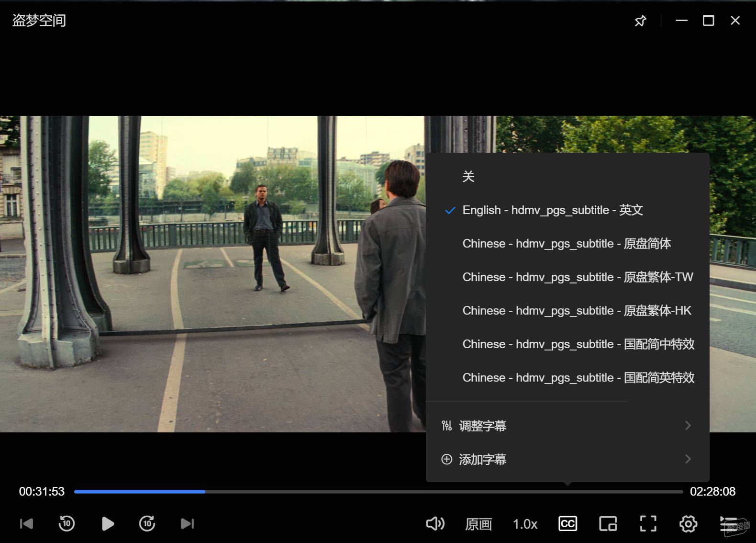Select the Chinese 国配简英特效 subtitle
The image size is (756, 543).
pos(567,378)
